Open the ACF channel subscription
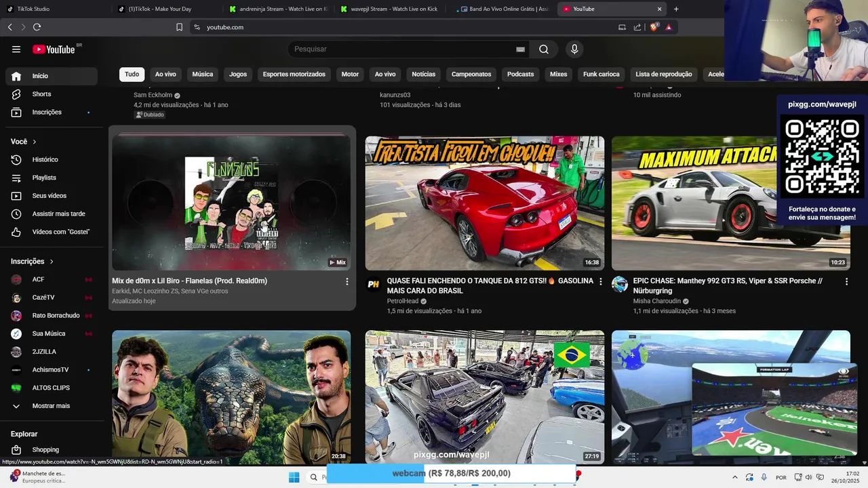The width and height of the screenshot is (868, 488). click(52, 279)
